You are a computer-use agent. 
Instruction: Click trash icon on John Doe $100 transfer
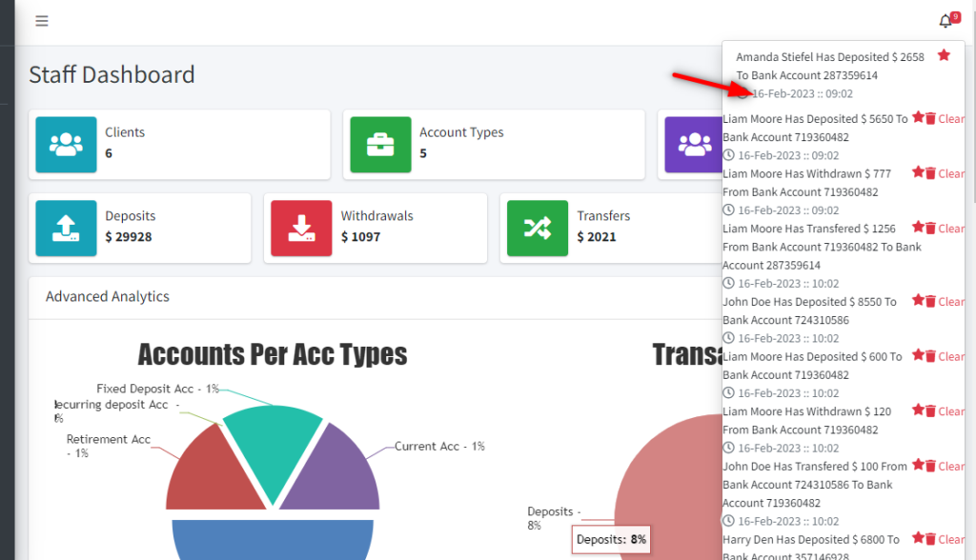[x=930, y=466]
